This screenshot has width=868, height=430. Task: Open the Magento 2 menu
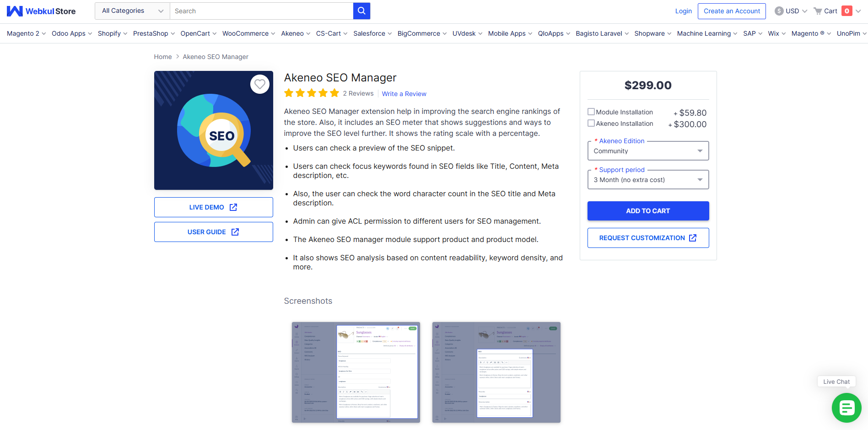(x=26, y=33)
